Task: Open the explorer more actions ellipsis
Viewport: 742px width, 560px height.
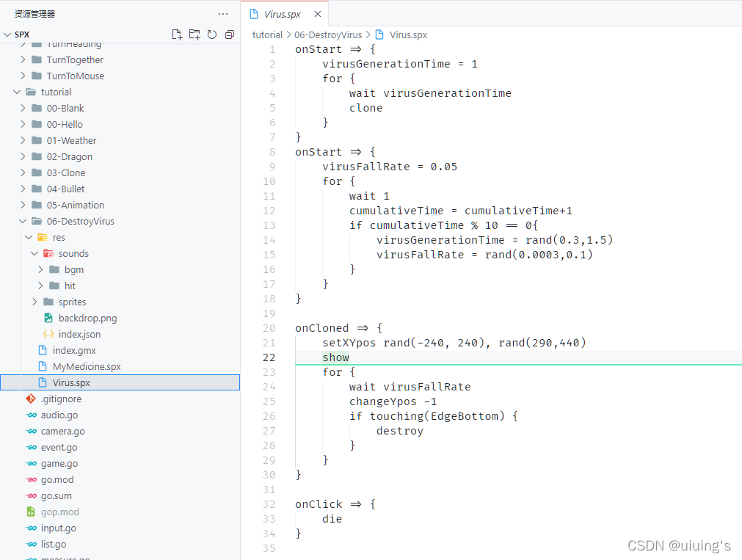Action: 223,14
